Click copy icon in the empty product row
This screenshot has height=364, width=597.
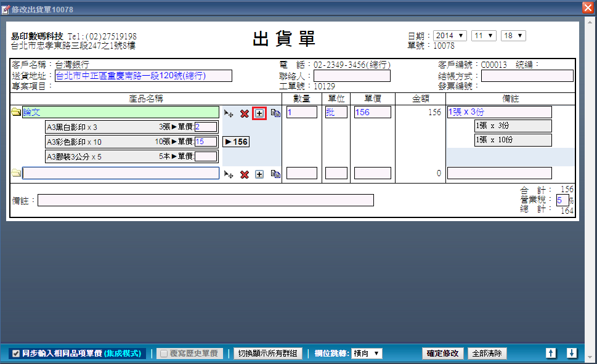(275, 174)
